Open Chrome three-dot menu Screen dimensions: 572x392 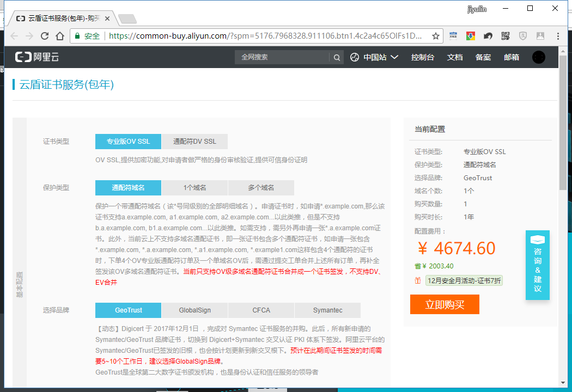pos(558,36)
